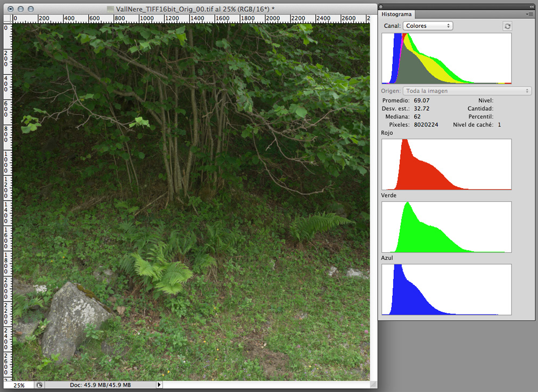Image resolution: width=538 pixels, height=392 pixels.
Task: Click the Doc: 45.9 MB size readout
Action: click(100, 385)
